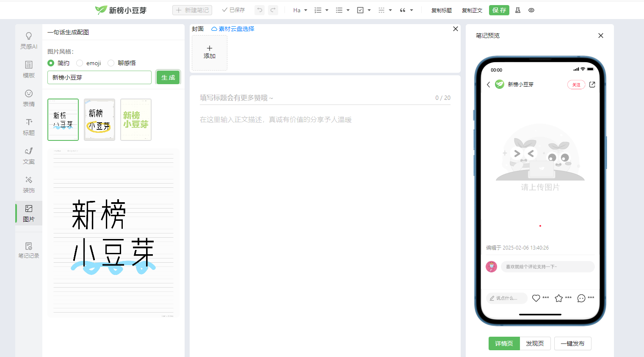The image size is (644, 357).
Task: Open 文案 copywriting panel in the sidebar
Action: click(x=29, y=156)
